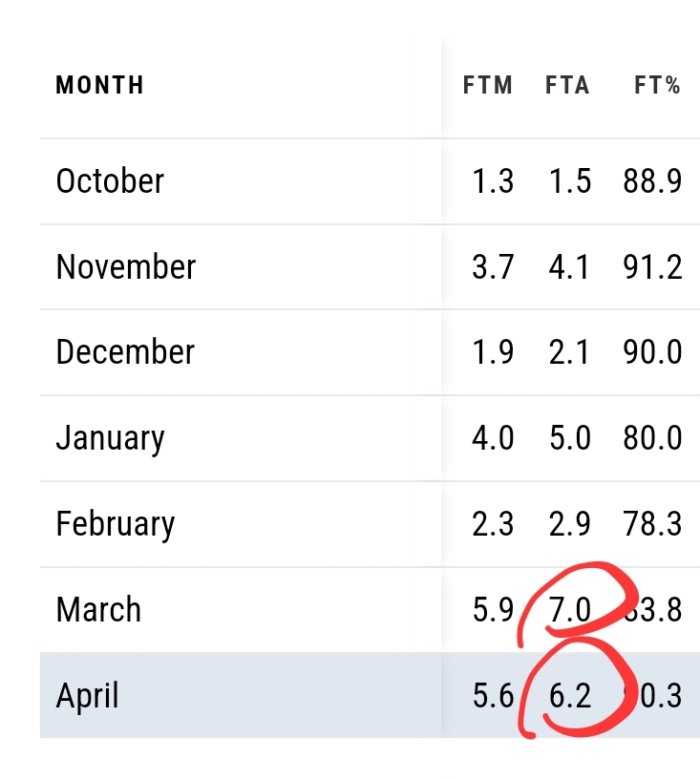The image size is (700, 780).
Task: Select the January row label
Action: tap(110, 439)
